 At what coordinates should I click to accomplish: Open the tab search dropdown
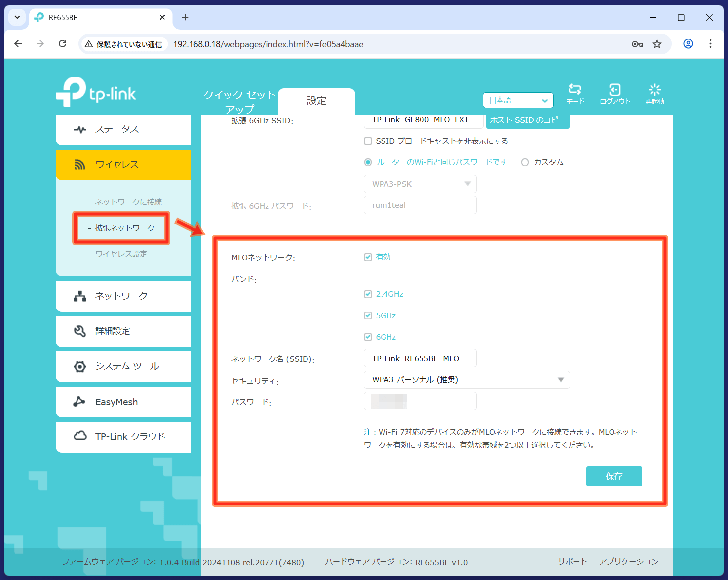(17, 17)
